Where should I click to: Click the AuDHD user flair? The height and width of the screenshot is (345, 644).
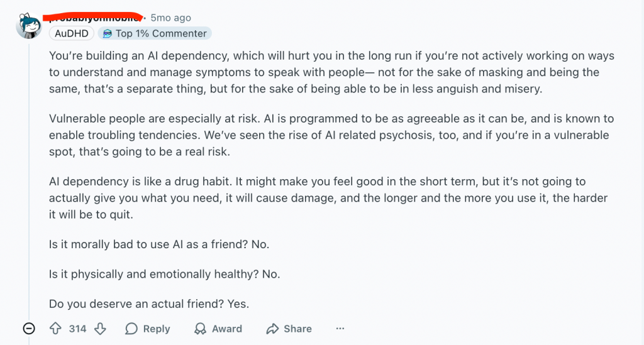pyautogui.click(x=72, y=33)
